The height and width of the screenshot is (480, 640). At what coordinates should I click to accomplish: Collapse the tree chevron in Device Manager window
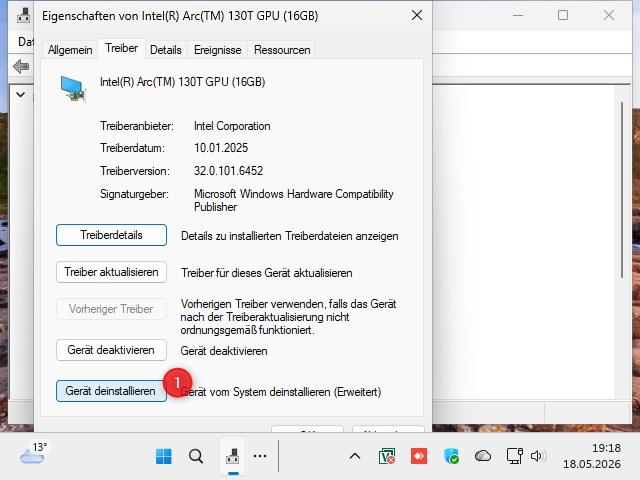[20, 95]
